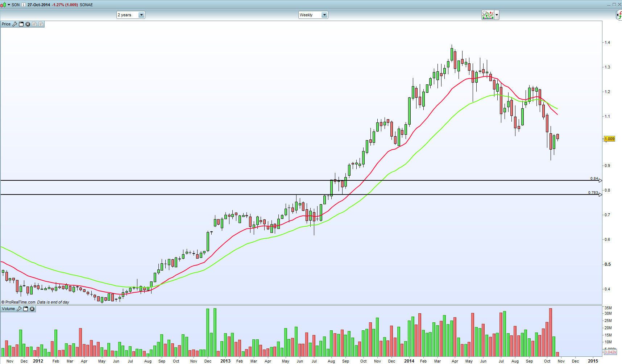Move Price panel down arrow icon

(34, 24)
